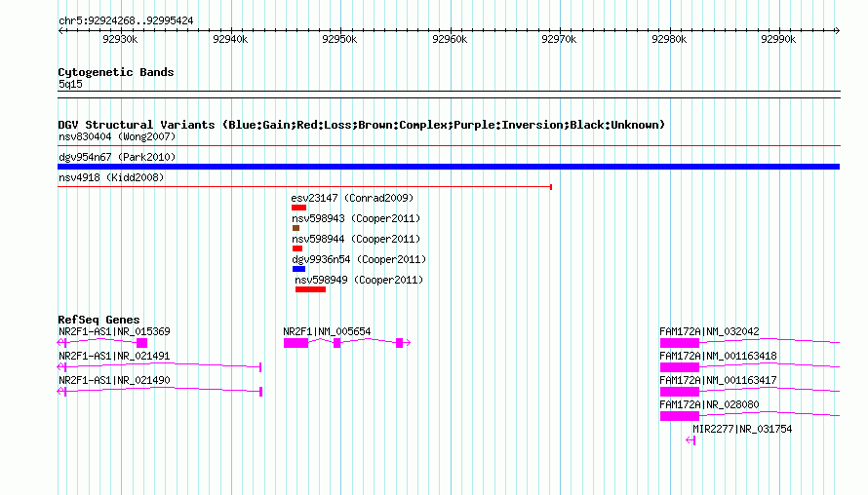Click the 5q15 band label

pyautogui.click(x=70, y=84)
